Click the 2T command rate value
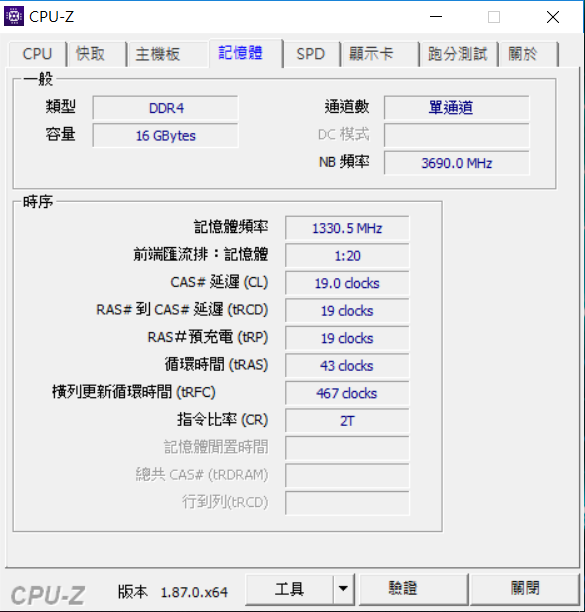Image resolution: width=585 pixels, height=612 pixels. pos(347,421)
